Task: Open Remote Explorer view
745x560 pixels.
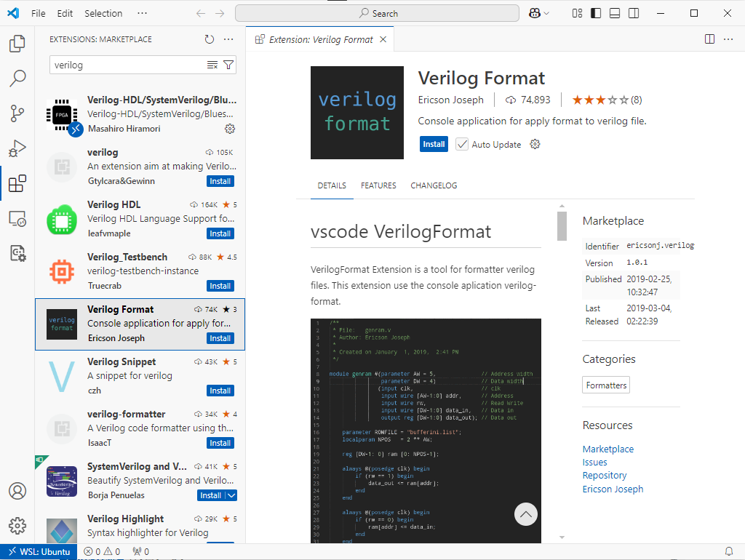Action: (17, 219)
